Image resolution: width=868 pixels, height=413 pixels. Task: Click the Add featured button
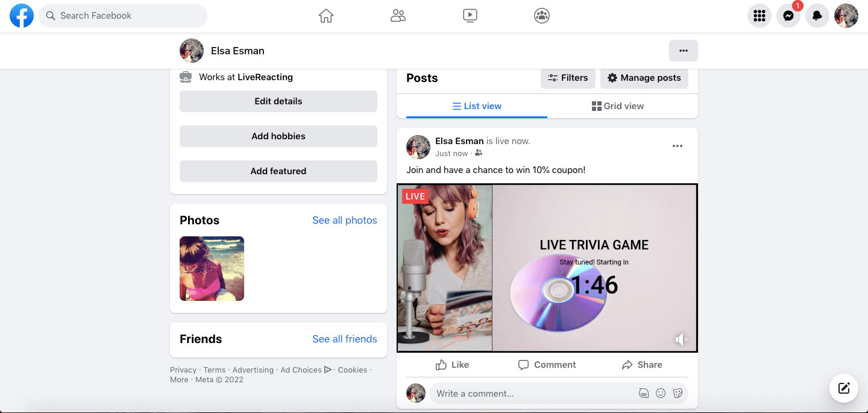click(x=278, y=171)
